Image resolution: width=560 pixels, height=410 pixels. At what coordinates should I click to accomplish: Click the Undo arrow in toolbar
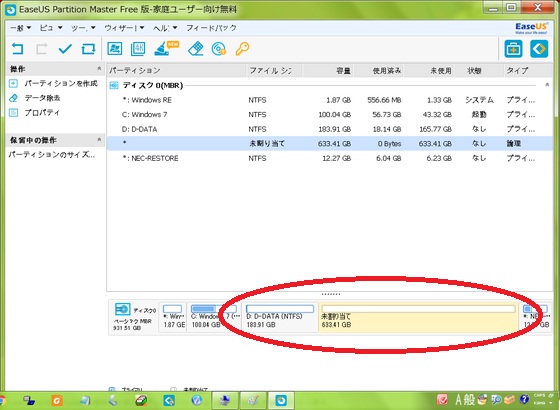pyautogui.click(x=17, y=49)
